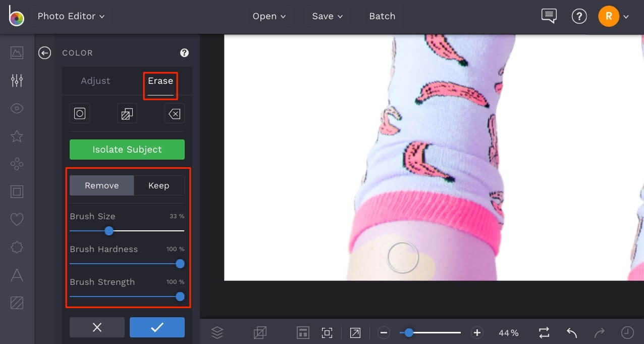The height and width of the screenshot is (344, 644).
Task: Switch to Remove brush mode
Action: pos(101,185)
